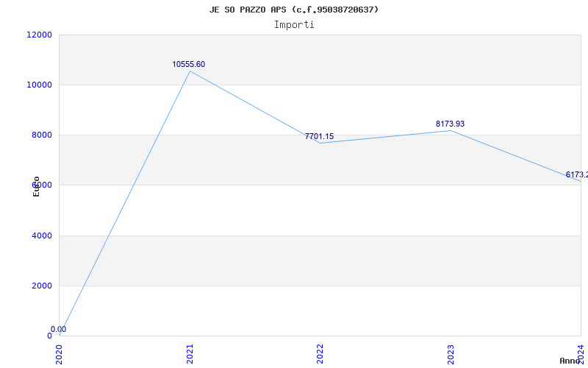The height and width of the screenshot is (368, 588).
Task: Click the 8000 y-axis label
Action: 42,135
